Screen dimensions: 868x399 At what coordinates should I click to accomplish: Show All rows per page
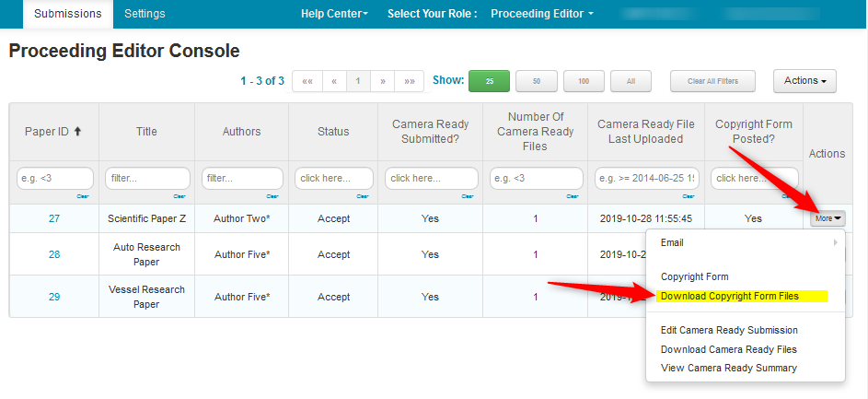pyautogui.click(x=631, y=81)
